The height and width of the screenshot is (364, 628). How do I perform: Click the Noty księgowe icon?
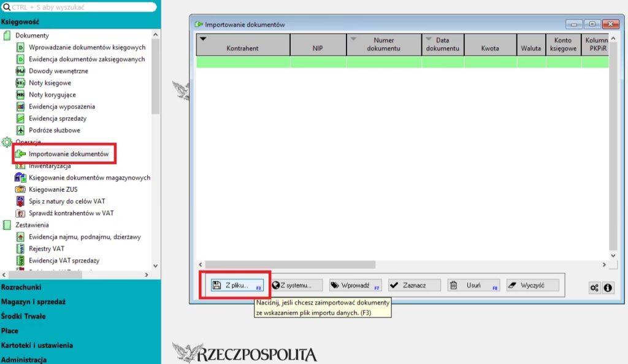coord(20,83)
